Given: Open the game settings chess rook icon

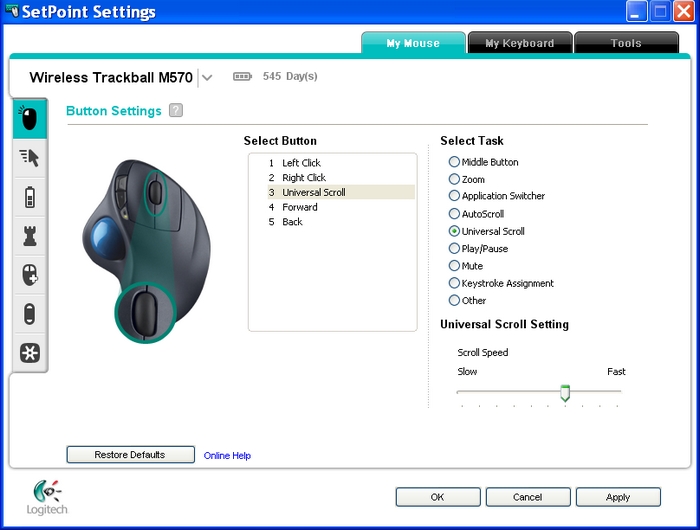Looking at the screenshot, I should tap(29, 236).
